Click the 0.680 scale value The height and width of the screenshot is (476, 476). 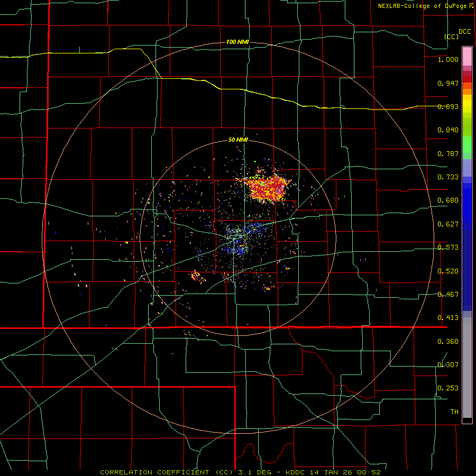[x=448, y=200]
